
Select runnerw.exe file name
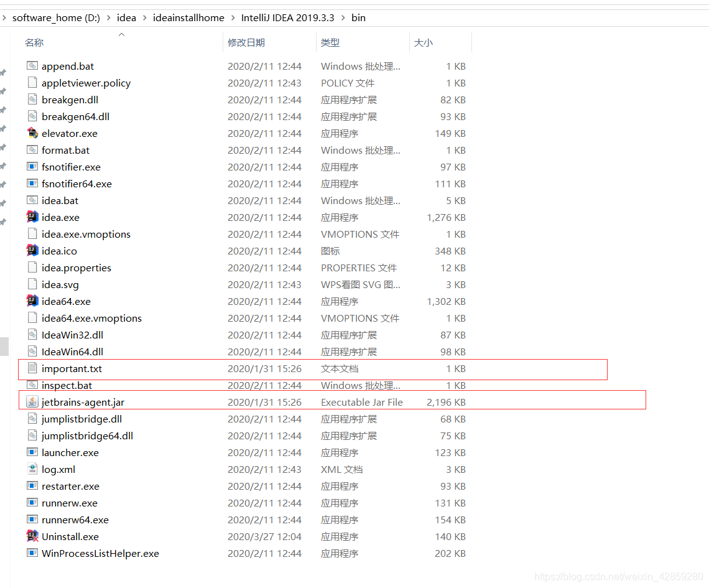coord(70,503)
